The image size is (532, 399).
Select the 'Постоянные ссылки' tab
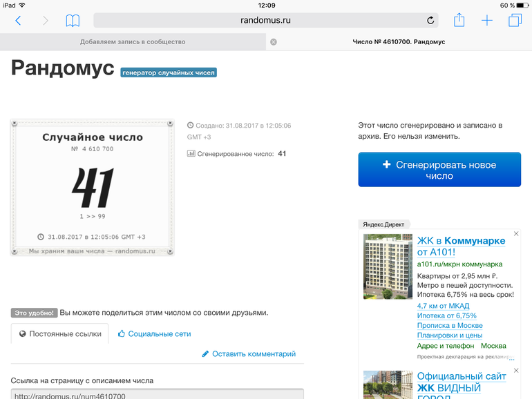coord(60,334)
